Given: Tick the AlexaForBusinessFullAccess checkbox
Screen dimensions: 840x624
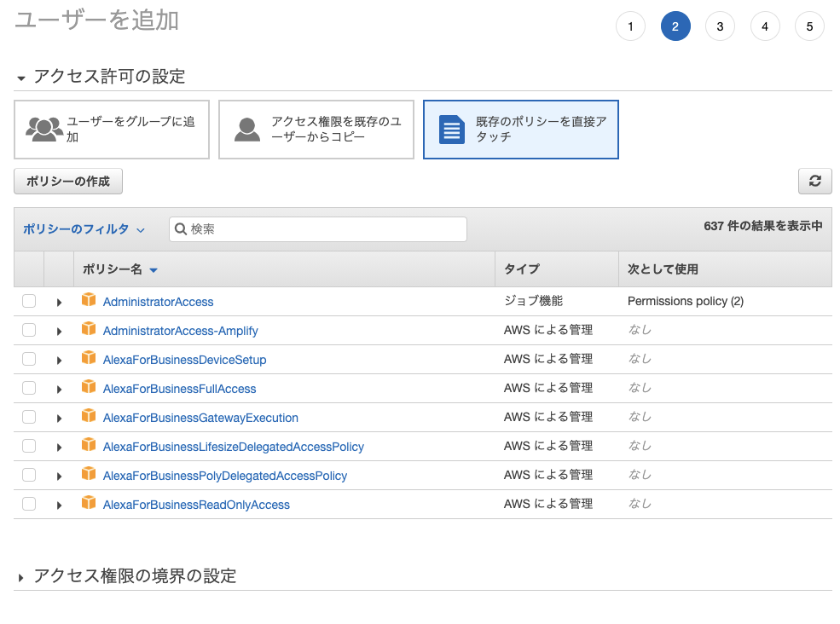Looking at the screenshot, I should pos(29,388).
